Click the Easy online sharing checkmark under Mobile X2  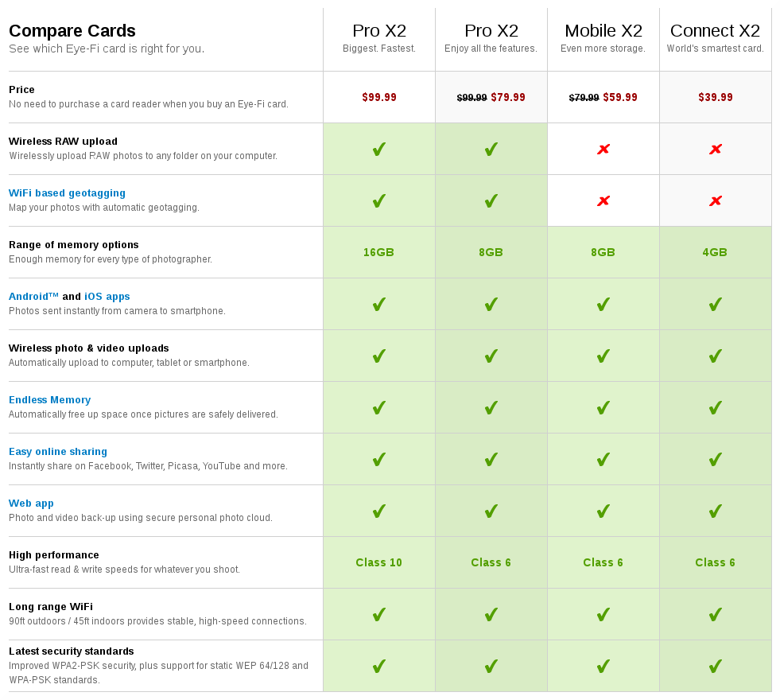click(x=603, y=459)
